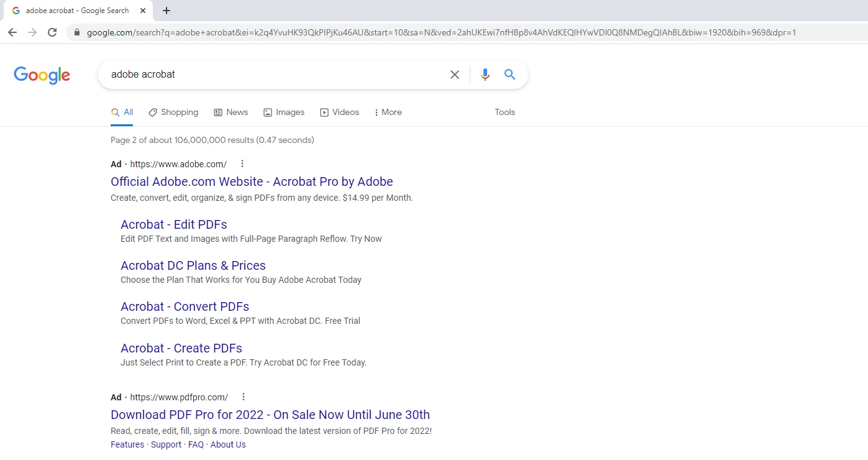Open Official Adobe.com Website Acrobat Pro link
Image resolution: width=868 pixels, height=460 pixels.
point(252,182)
